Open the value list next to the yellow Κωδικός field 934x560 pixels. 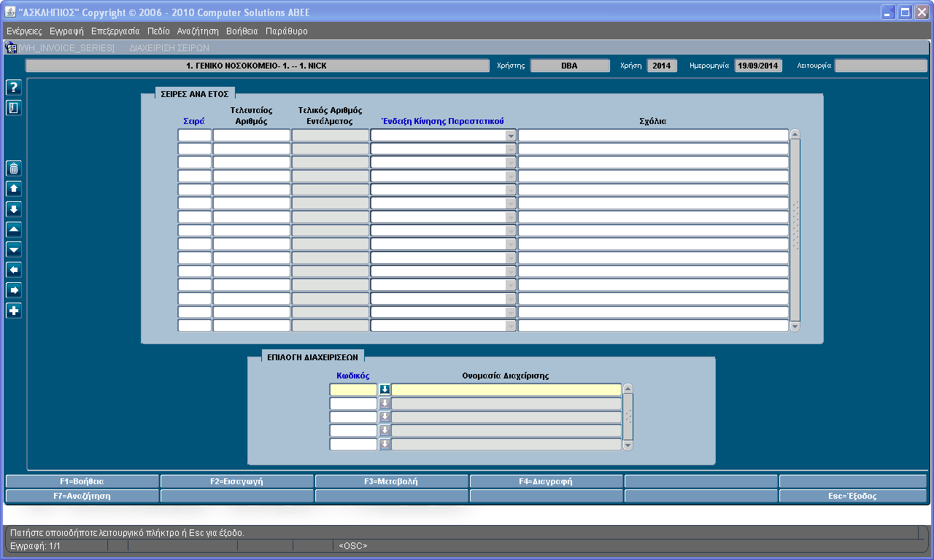click(x=385, y=390)
